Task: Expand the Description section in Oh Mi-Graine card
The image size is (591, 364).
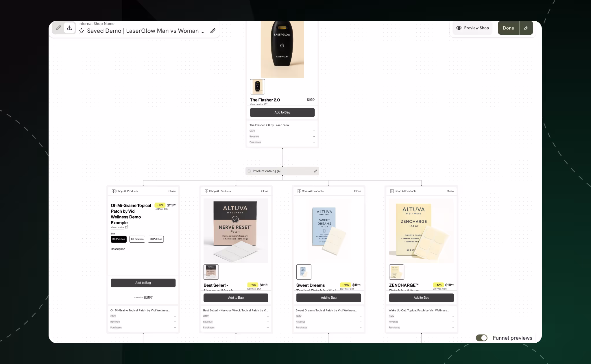Action: (118, 249)
